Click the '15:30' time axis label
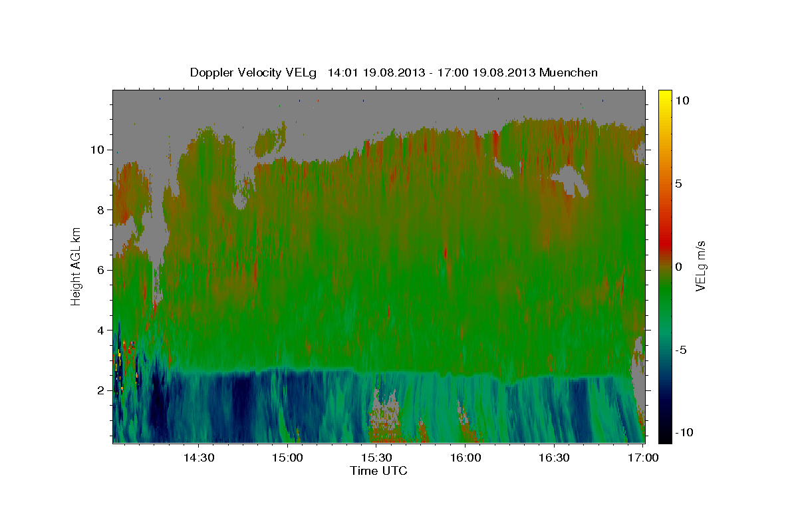798x532 pixels. pos(377,458)
